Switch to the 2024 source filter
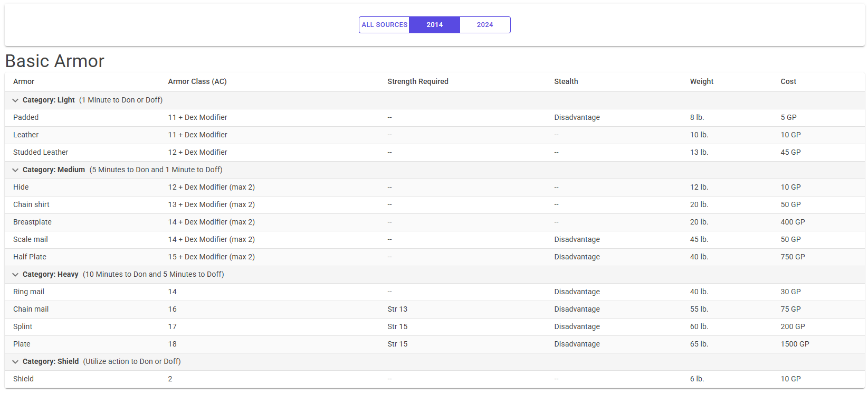Viewport: 868px width, 393px height. pos(485,25)
